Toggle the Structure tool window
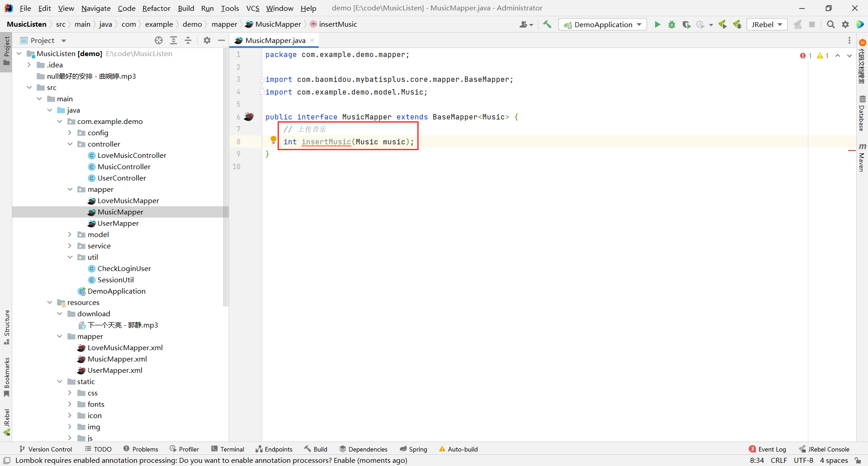 [x=6, y=327]
